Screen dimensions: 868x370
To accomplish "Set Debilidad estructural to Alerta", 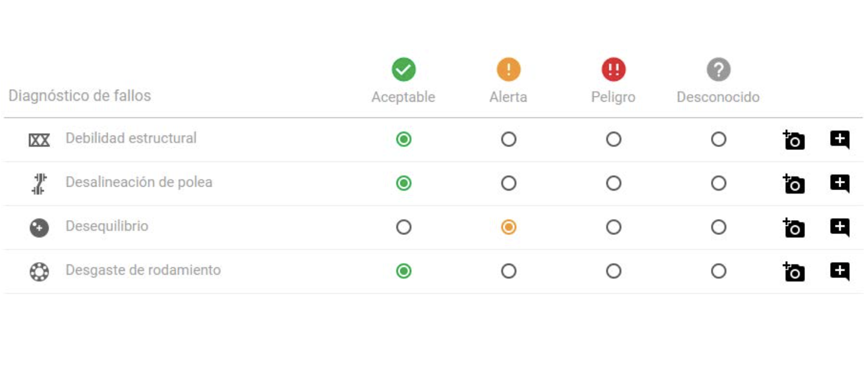I will [x=509, y=139].
